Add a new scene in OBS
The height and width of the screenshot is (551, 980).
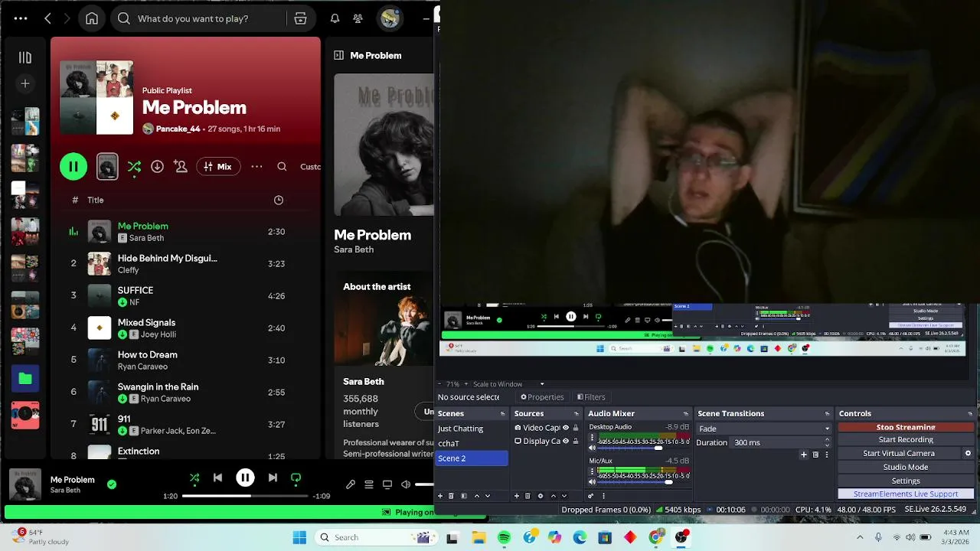[440, 496]
